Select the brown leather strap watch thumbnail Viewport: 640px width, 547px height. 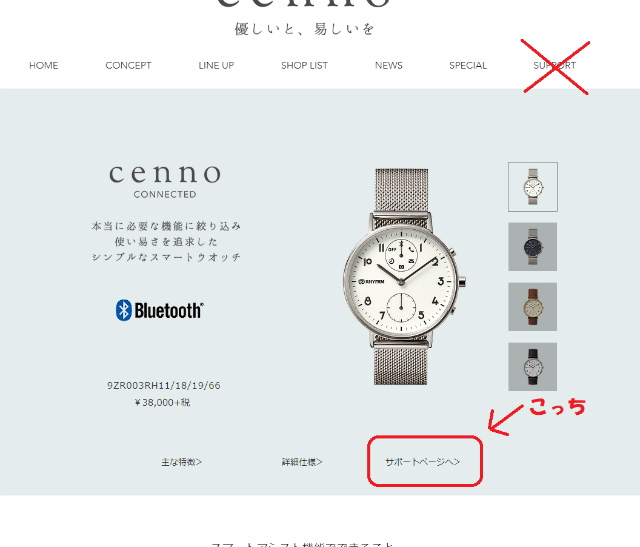click(533, 307)
